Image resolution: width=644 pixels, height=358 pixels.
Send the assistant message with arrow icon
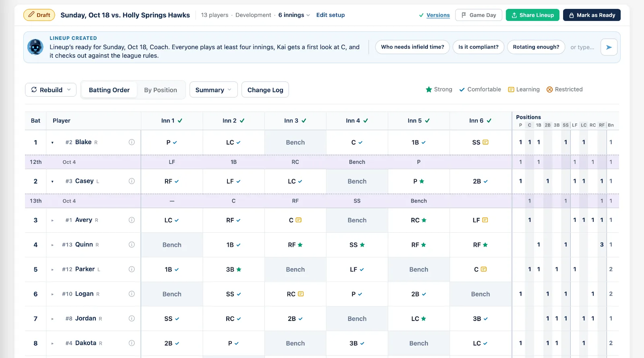[609, 47]
